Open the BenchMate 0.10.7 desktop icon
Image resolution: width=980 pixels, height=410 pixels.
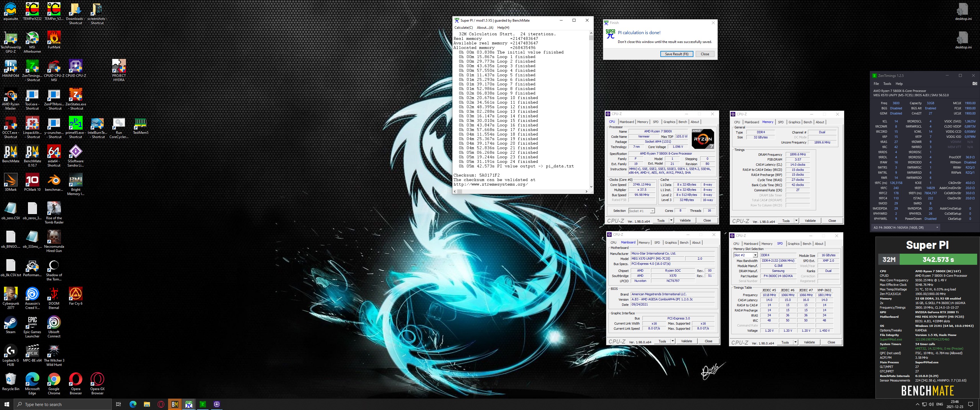pyautogui.click(x=32, y=156)
